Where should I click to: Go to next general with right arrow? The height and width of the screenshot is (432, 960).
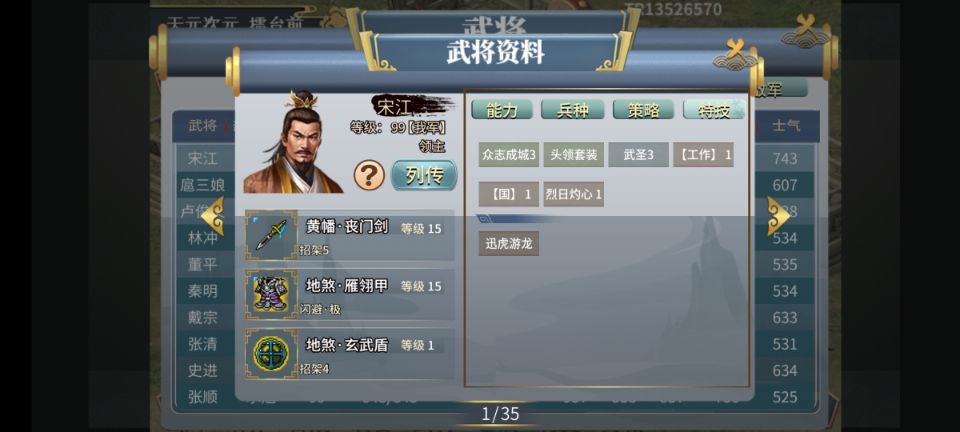point(779,215)
